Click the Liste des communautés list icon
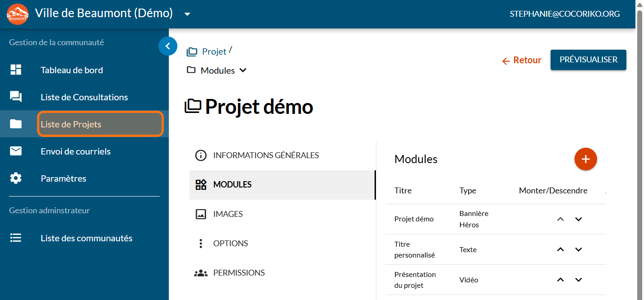Viewport: 644px width, 300px height. [x=16, y=238]
